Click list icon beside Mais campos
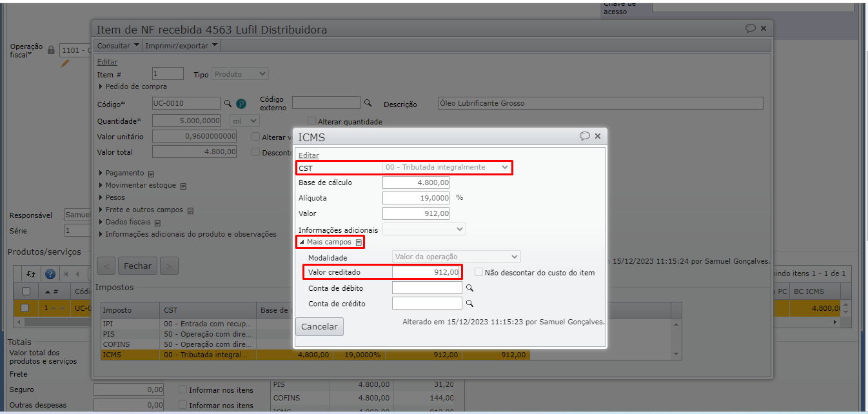Image resolution: width=868 pixels, height=414 pixels. coord(359,242)
